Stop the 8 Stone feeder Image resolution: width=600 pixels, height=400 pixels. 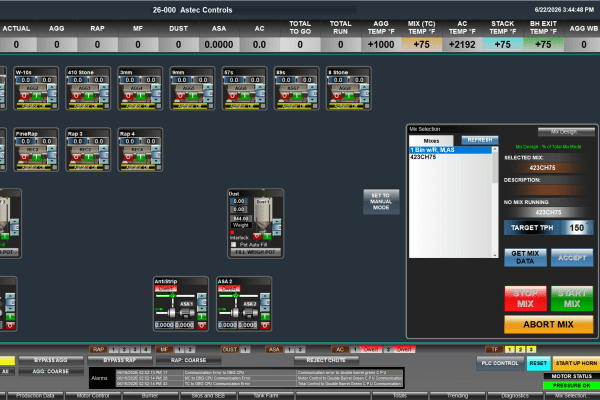(x=337, y=96)
